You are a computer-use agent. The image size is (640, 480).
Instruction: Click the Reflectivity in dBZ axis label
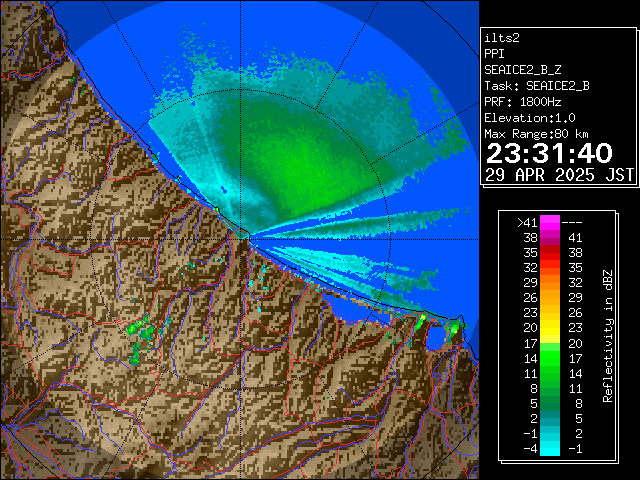point(608,336)
